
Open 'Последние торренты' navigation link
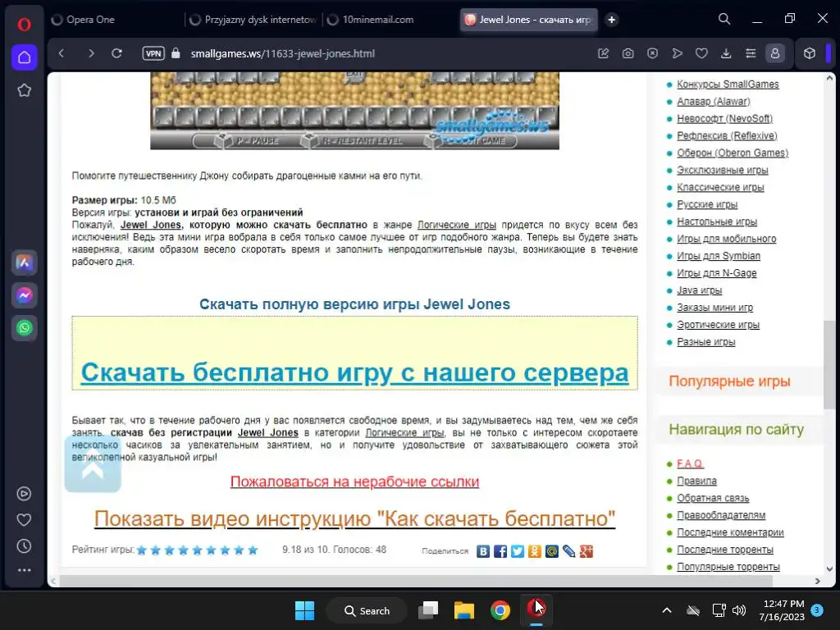725,549
